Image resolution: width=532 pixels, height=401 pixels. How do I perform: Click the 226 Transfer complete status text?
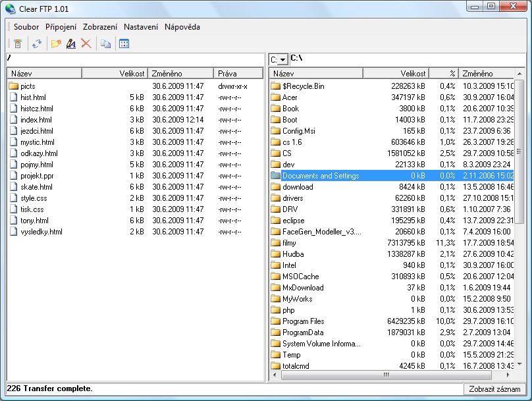[49, 388]
